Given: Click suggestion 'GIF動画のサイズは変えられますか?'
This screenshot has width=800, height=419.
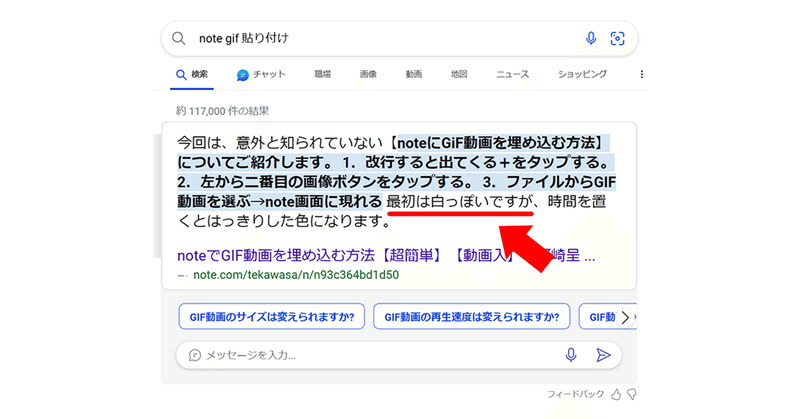Looking at the screenshot, I should tap(271, 317).
